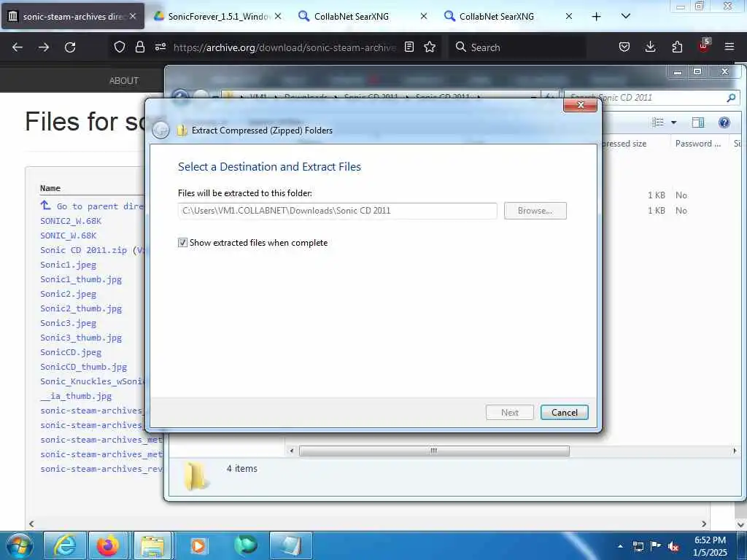
Task: Switch to sonic-steam-archives directory tab
Action: coord(73,16)
